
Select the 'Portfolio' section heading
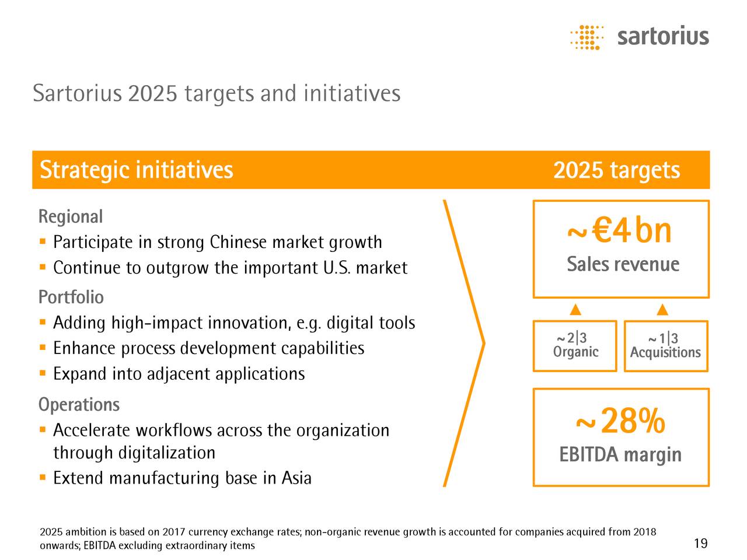(x=71, y=297)
